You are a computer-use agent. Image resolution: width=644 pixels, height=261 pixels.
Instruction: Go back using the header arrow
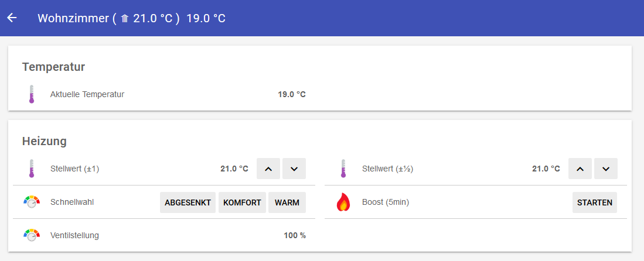click(12, 18)
